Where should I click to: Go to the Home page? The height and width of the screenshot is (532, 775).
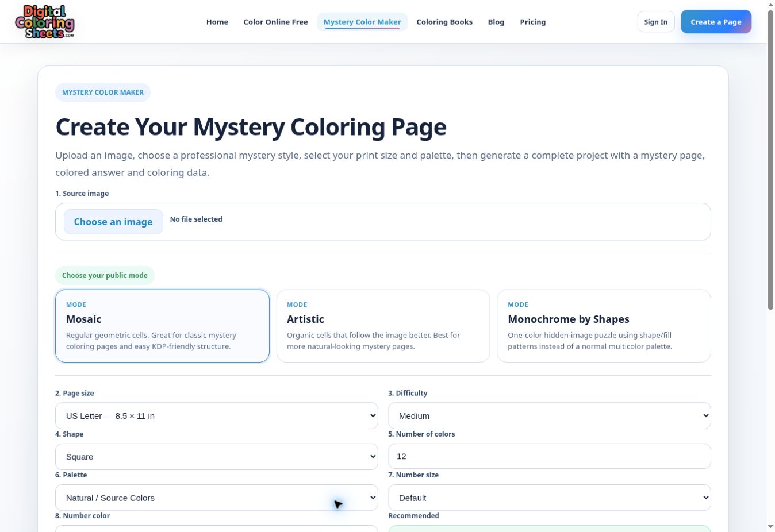217,22
